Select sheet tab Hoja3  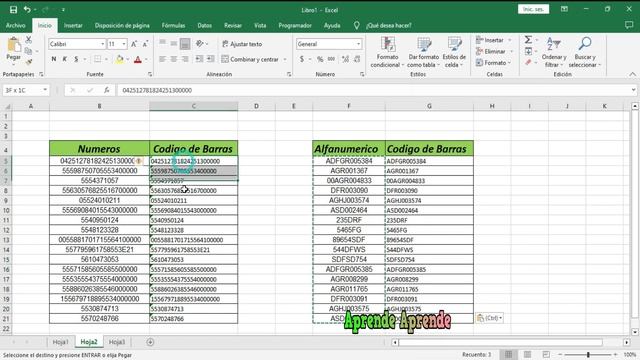point(117,342)
